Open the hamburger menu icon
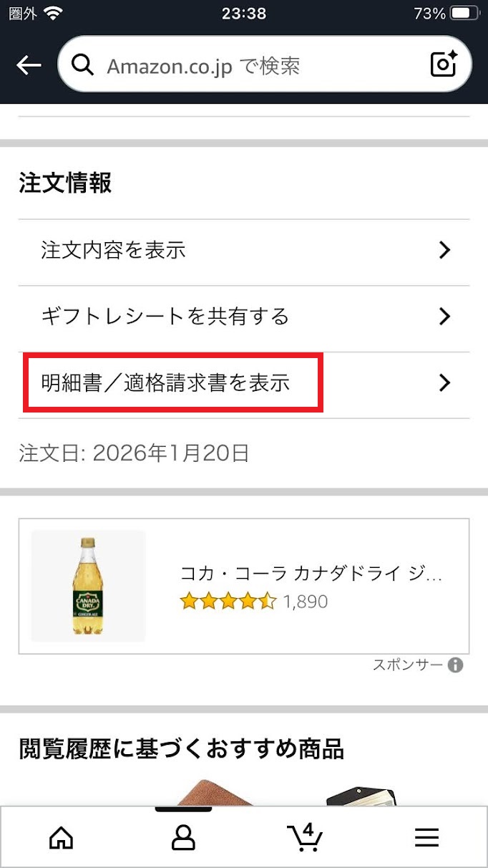 coord(426,837)
